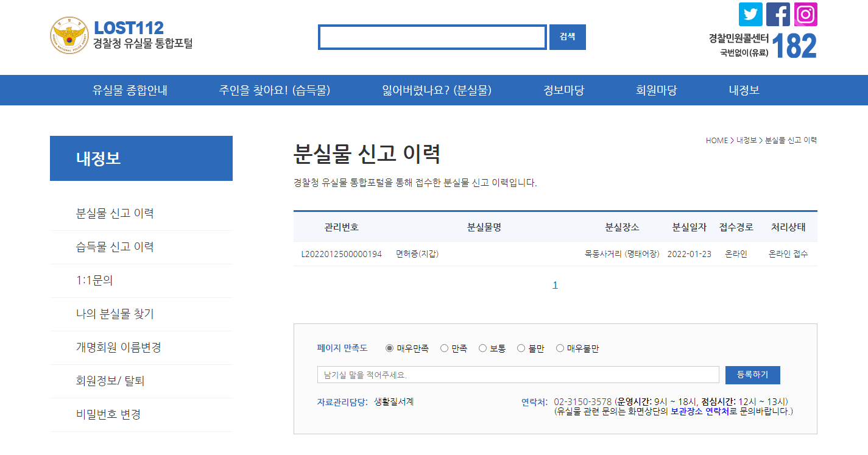Click 내정보 in the breadcrumb
The height and width of the screenshot is (455, 868).
coord(746,140)
